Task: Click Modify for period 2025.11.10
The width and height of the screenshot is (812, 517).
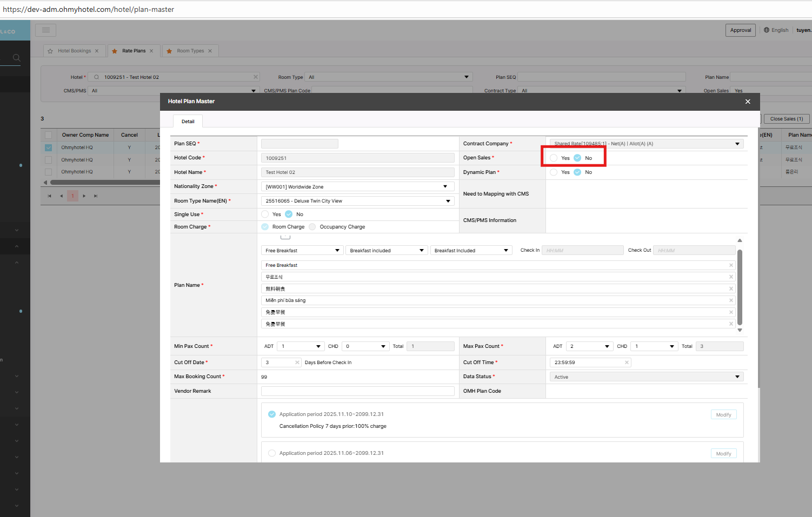Action: (723, 415)
